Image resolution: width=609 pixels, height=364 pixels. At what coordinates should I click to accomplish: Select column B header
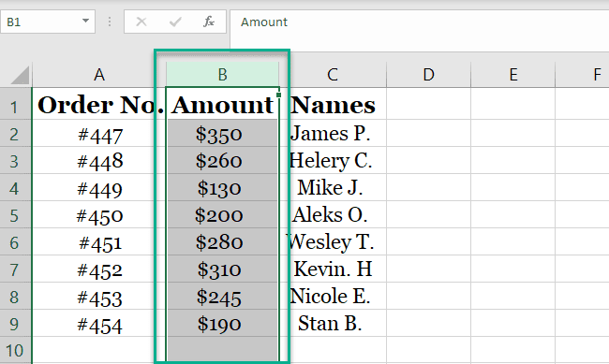click(223, 75)
